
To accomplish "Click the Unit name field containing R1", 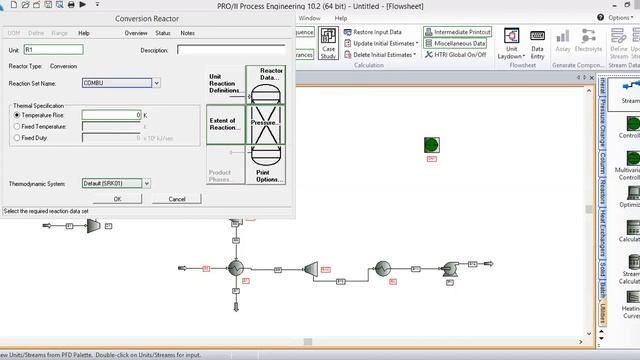I will point(53,50).
